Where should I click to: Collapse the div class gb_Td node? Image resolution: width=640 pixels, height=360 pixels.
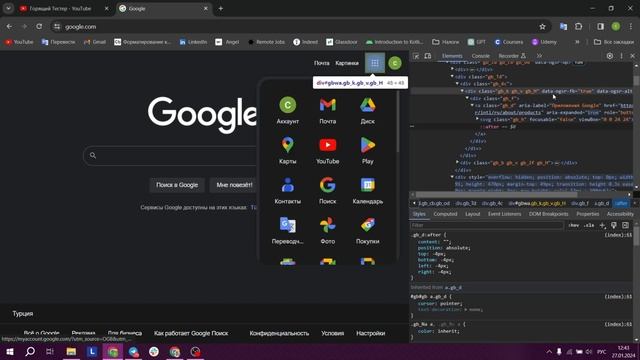point(452,76)
